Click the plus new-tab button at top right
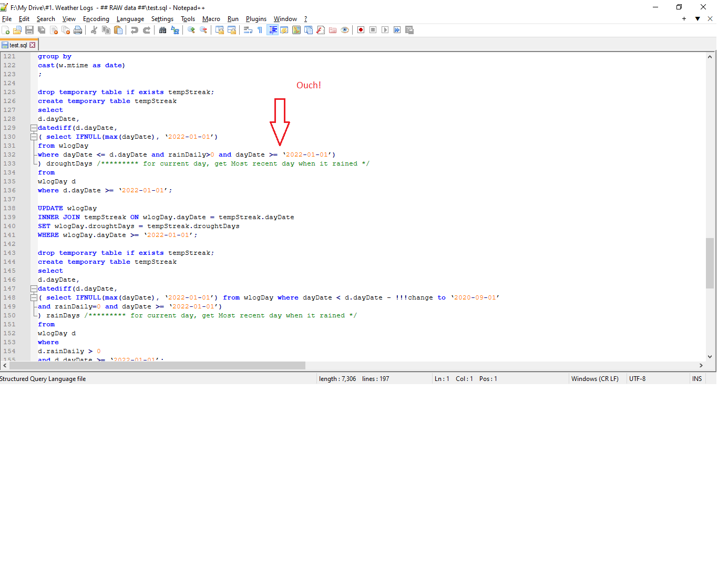The width and height of the screenshot is (718, 588). (684, 19)
